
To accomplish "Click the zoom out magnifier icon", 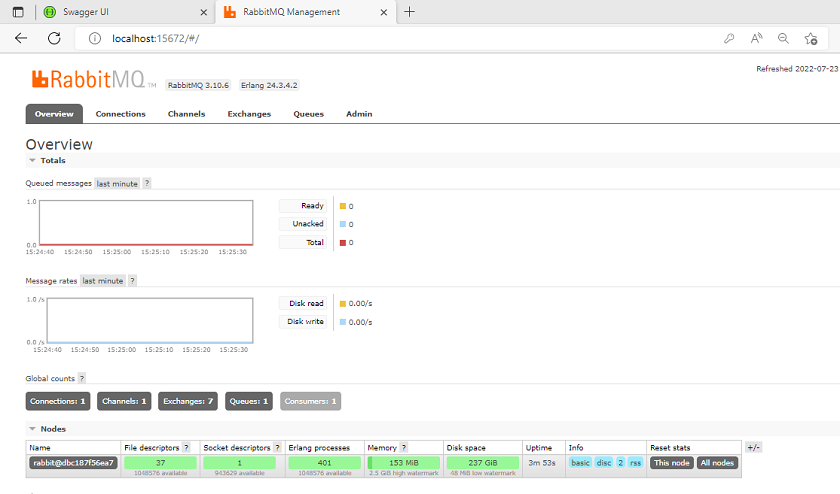I will [783, 39].
